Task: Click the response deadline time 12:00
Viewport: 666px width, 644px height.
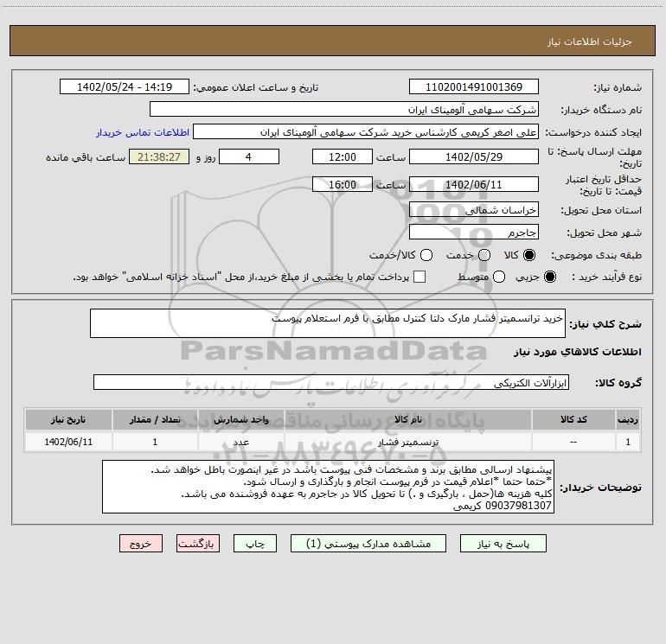Action: tap(343, 156)
